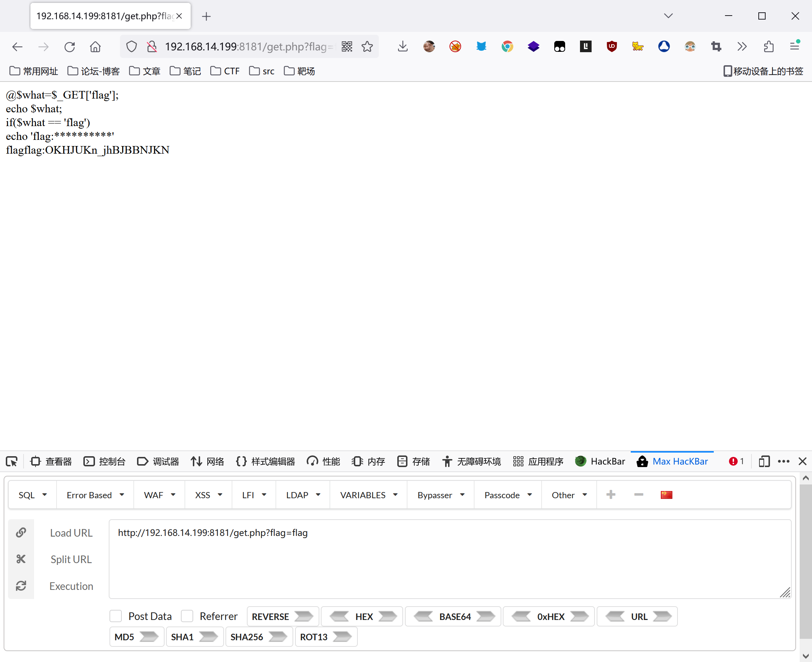This screenshot has width=812, height=662.
Task: Expand the SQL dropdown menu
Action: (32, 495)
